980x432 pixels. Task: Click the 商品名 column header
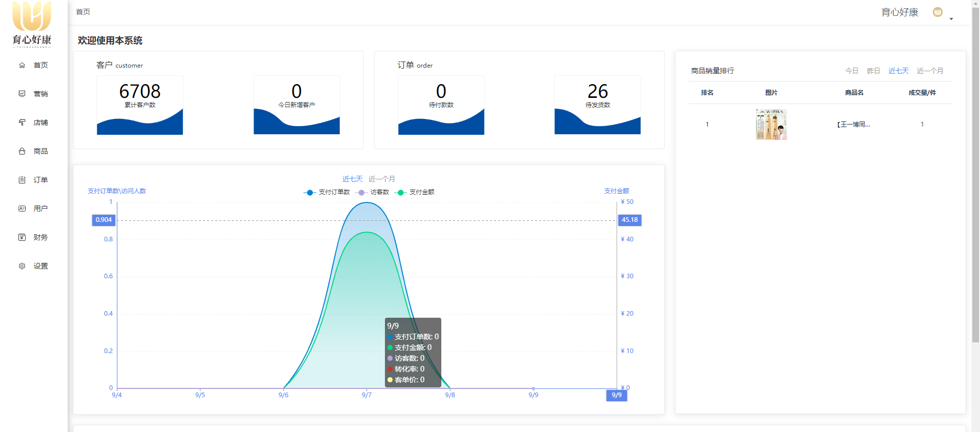(854, 93)
